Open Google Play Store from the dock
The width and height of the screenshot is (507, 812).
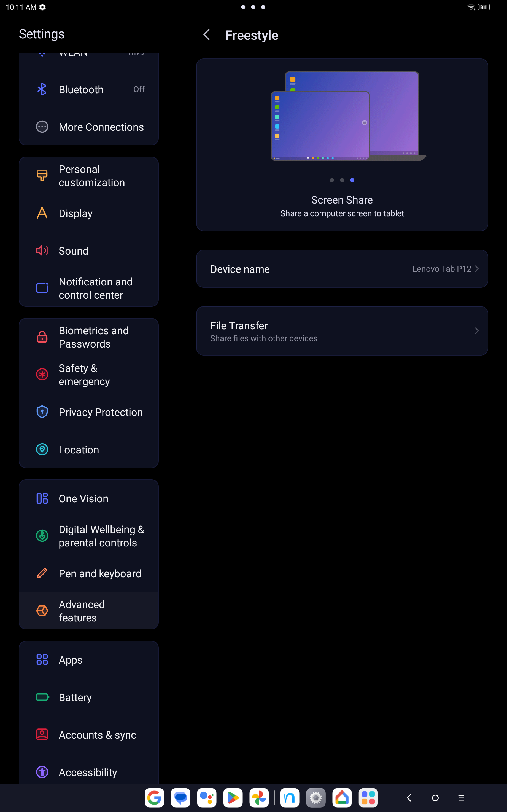click(233, 798)
